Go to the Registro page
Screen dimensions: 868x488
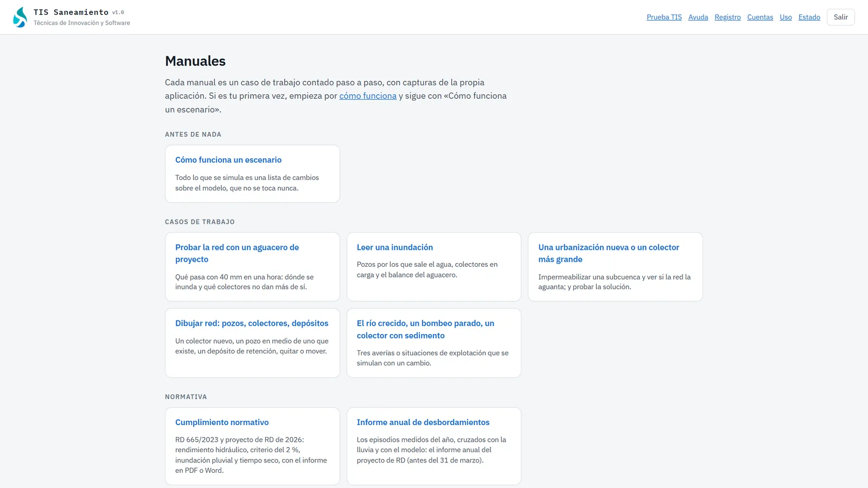[x=727, y=17]
